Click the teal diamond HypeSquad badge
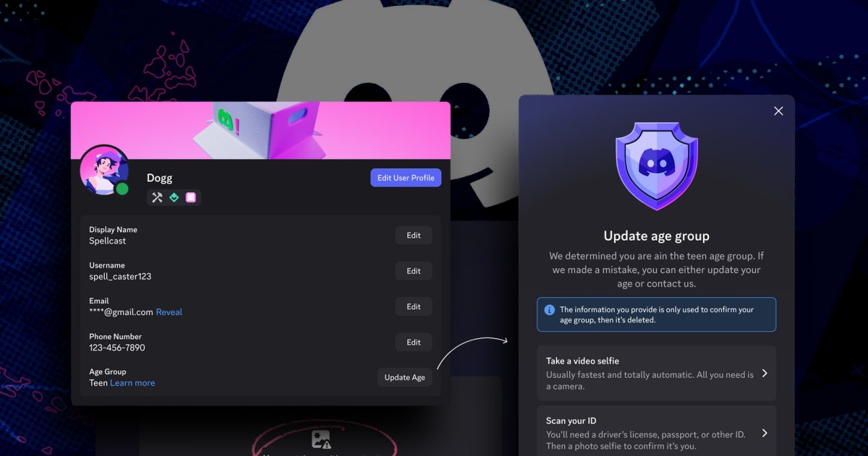Viewport: 868px width, 456px height. (x=174, y=197)
